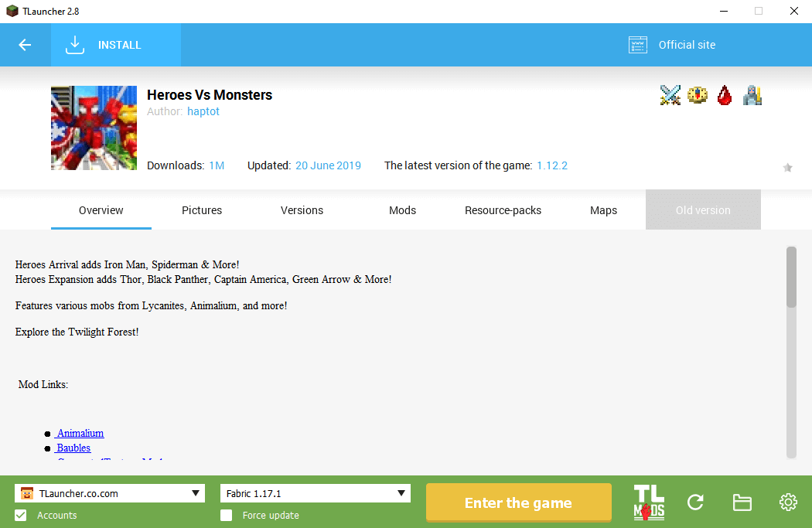Open the game folder icon
Viewport: 812px width, 528px height.
click(742, 502)
